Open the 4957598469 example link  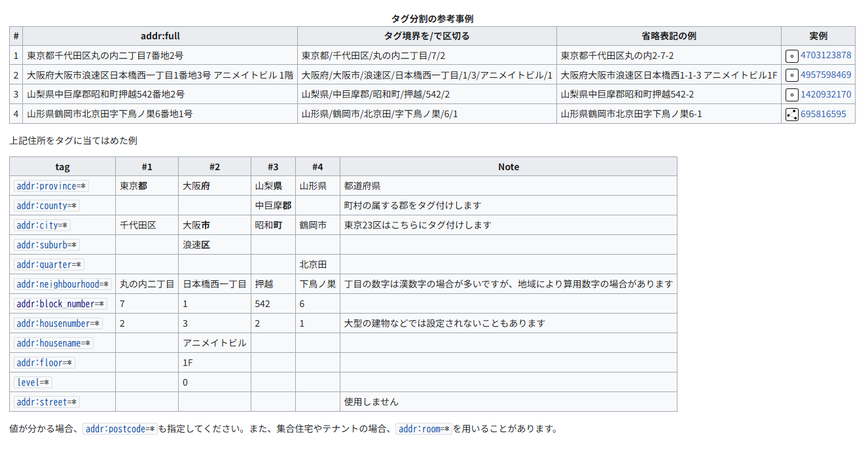826,75
